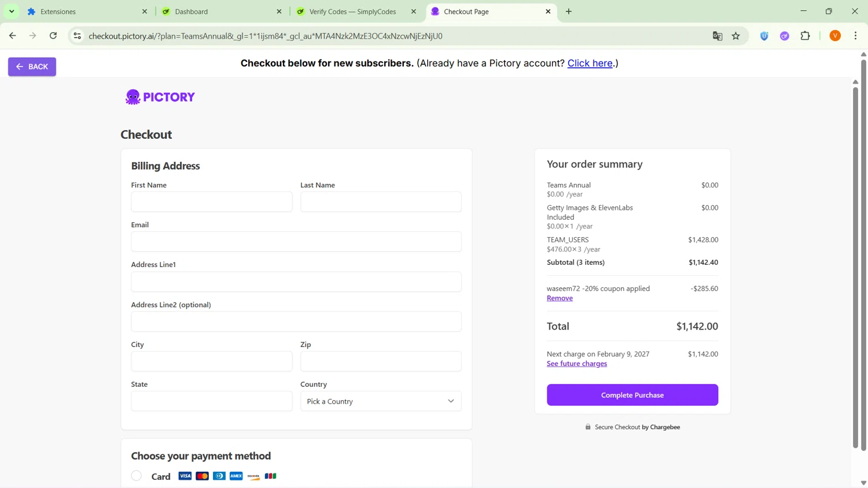
Task: Open See future charges link
Action: tap(577, 364)
